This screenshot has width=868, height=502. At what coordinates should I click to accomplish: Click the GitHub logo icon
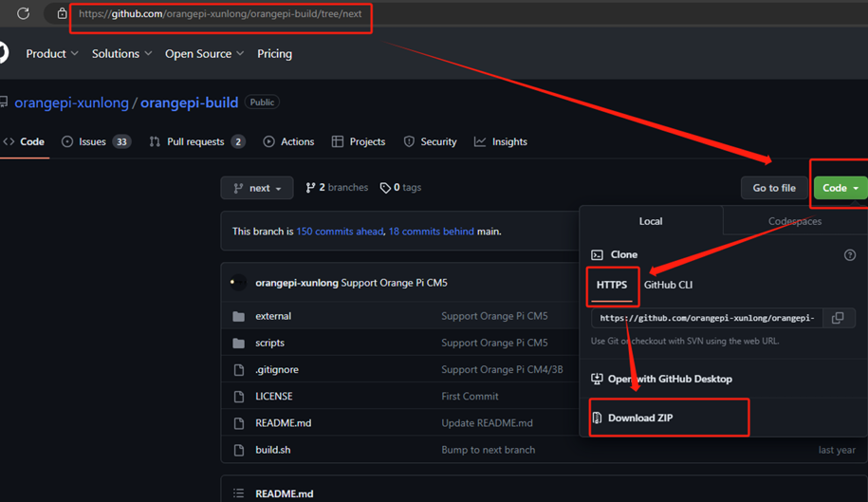pos(4,53)
